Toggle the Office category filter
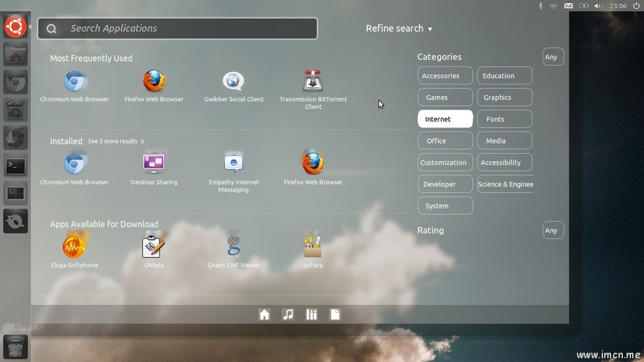Viewport: 644px width, 362px height. (x=445, y=141)
